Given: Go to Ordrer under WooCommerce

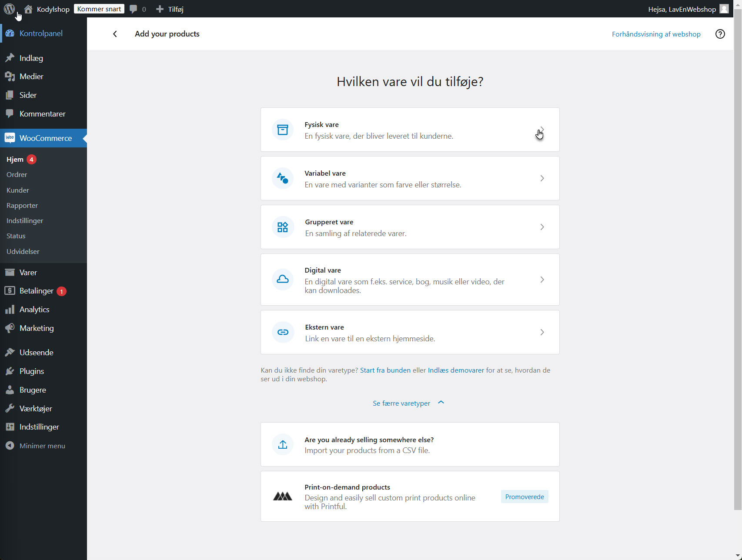Looking at the screenshot, I should pos(17,174).
